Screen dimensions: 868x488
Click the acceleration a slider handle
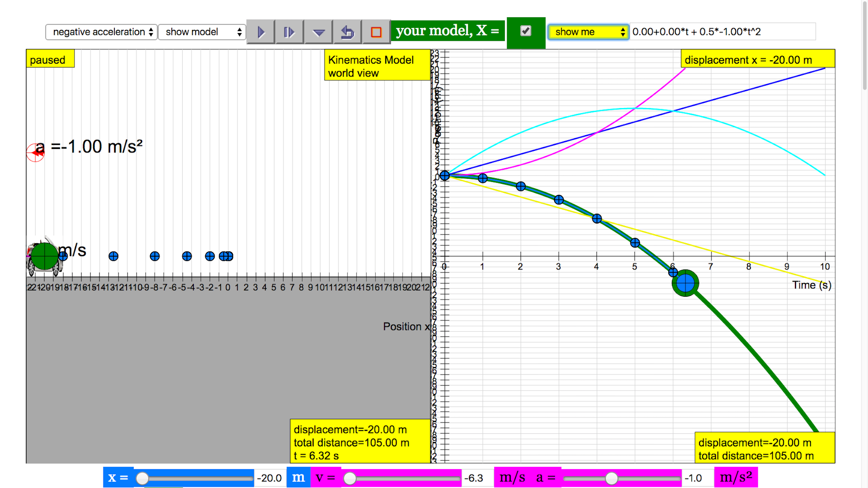pyautogui.click(x=611, y=478)
